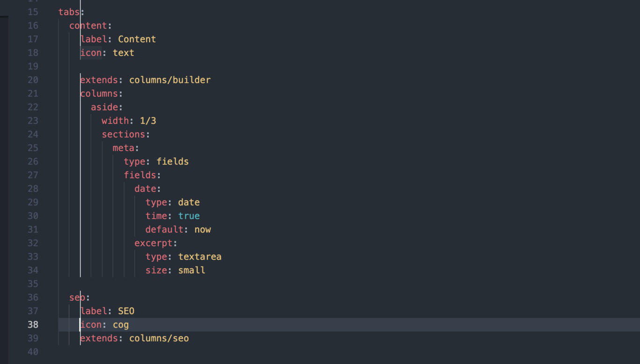
Task: Click the 'seo' key on line 36
Action: (77, 297)
